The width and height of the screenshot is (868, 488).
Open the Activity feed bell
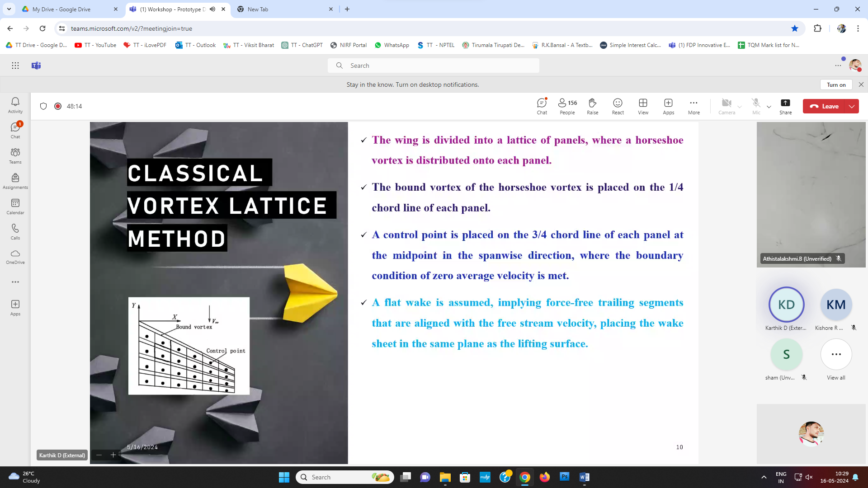click(15, 105)
